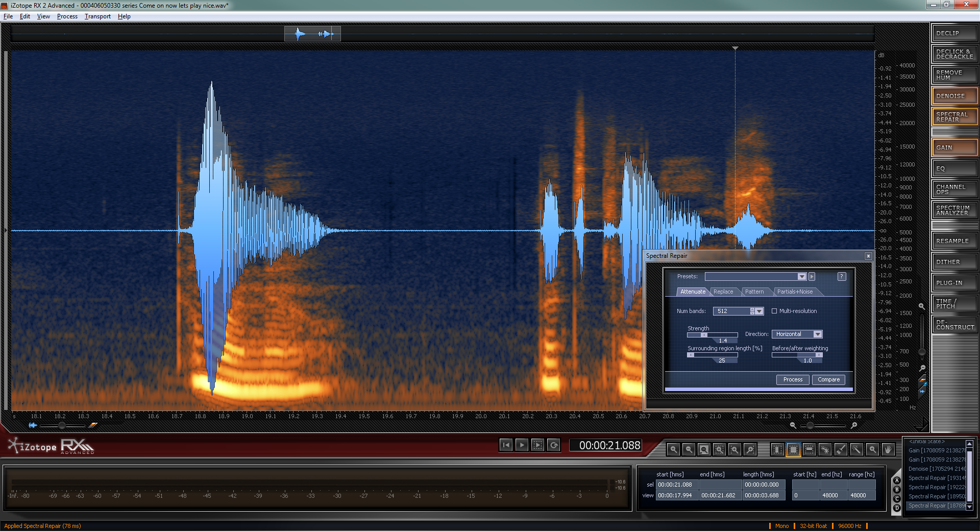Toggle the Denoise module panel
980x531 pixels.
(x=954, y=96)
